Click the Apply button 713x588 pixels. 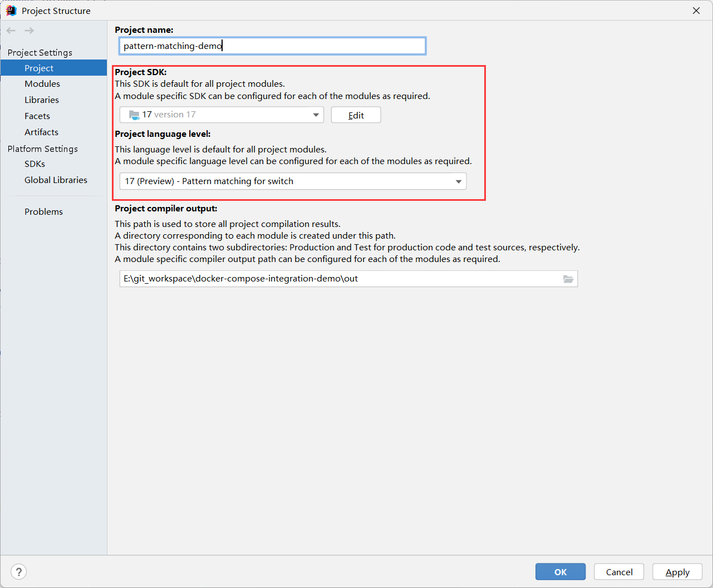tap(677, 572)
